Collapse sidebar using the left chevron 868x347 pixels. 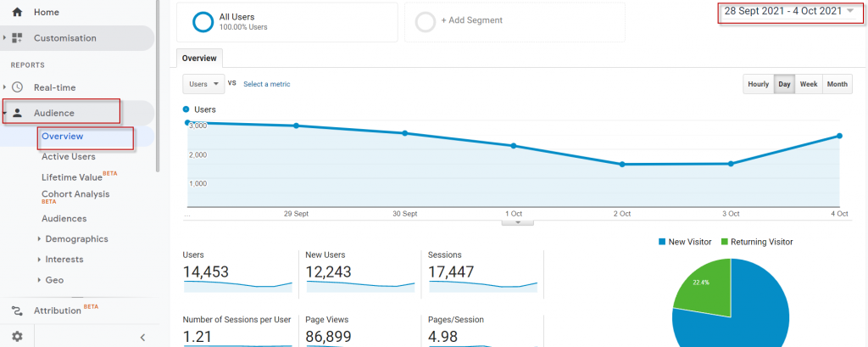coord(142,337)
